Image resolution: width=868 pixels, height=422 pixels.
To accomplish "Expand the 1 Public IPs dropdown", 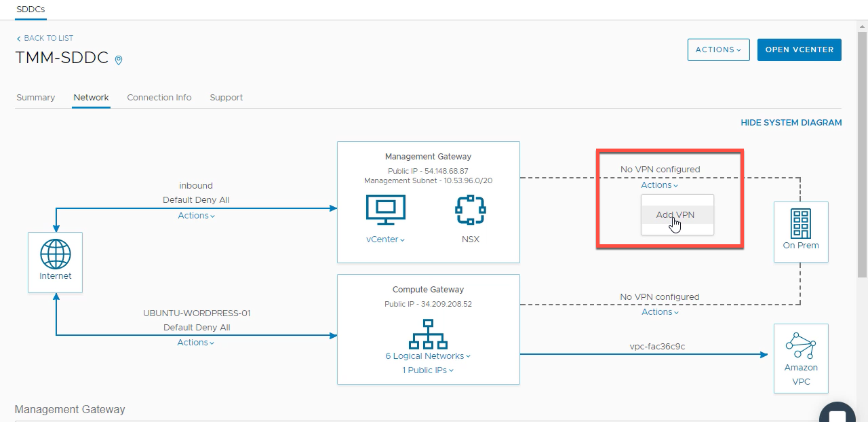I will point(428,370).
